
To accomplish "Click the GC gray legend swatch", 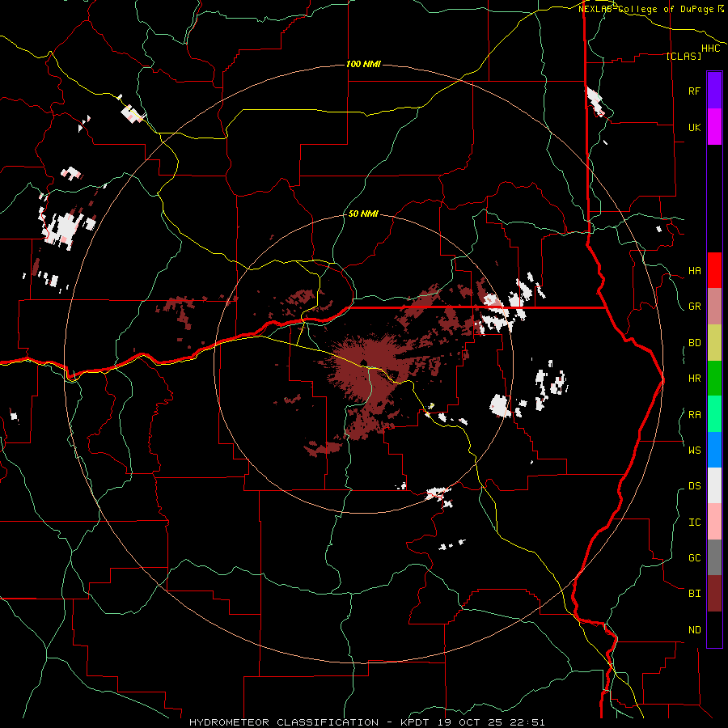I will 714,557.
